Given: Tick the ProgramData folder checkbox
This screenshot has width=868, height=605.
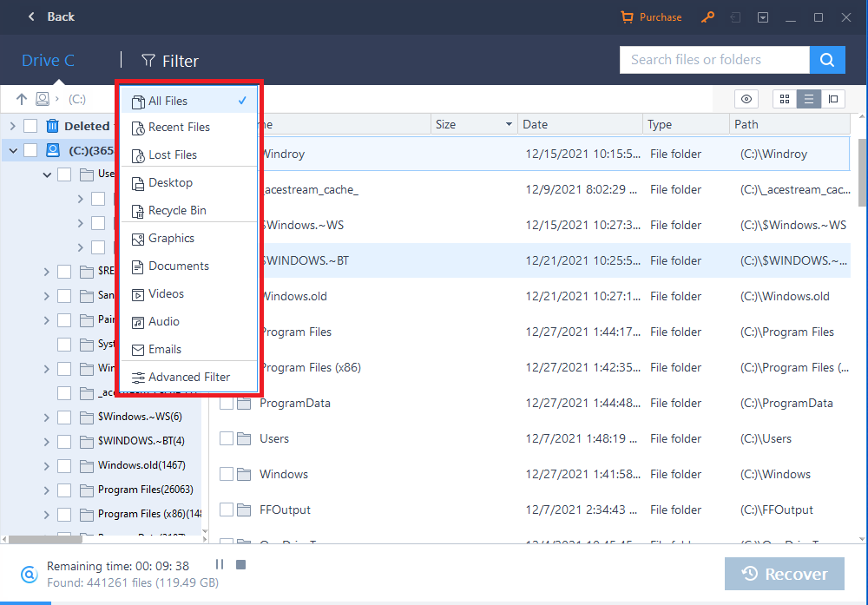Looking at the screenshot, I should click(x=227, y=404).
